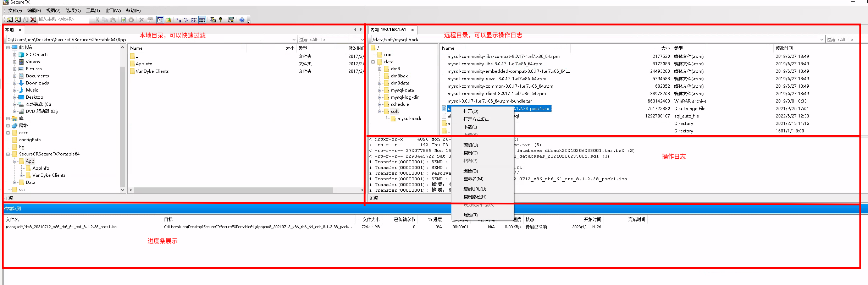
Task: Click the Properties toolbar icon
Action: pos(150,20)
